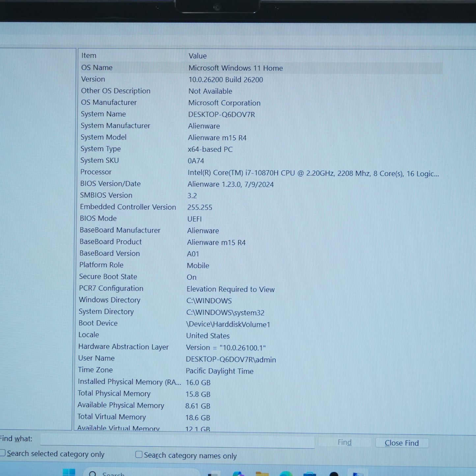Click the Value column header
This screenshot has height=476, width=476.
198,56
